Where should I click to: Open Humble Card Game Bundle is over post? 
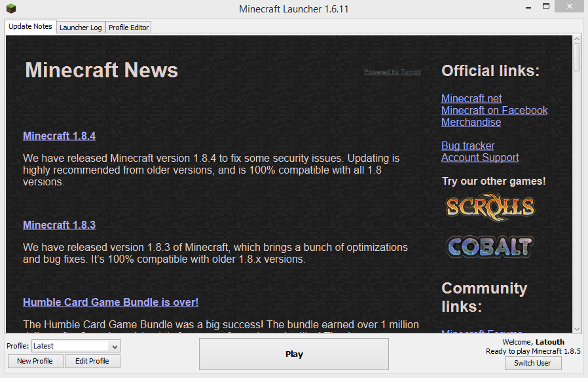(x=111, y=302)
